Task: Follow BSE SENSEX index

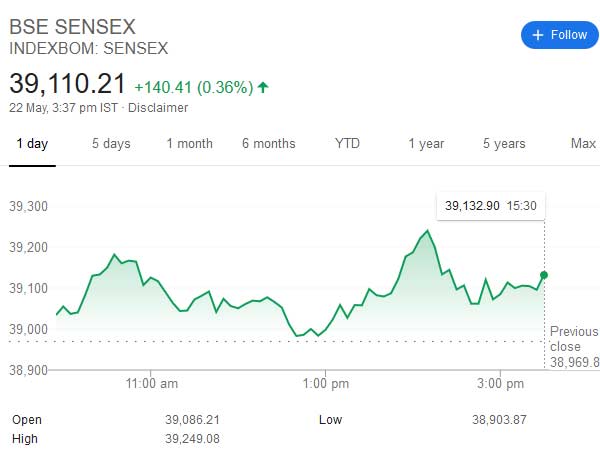Action: [x=559, y=35]
